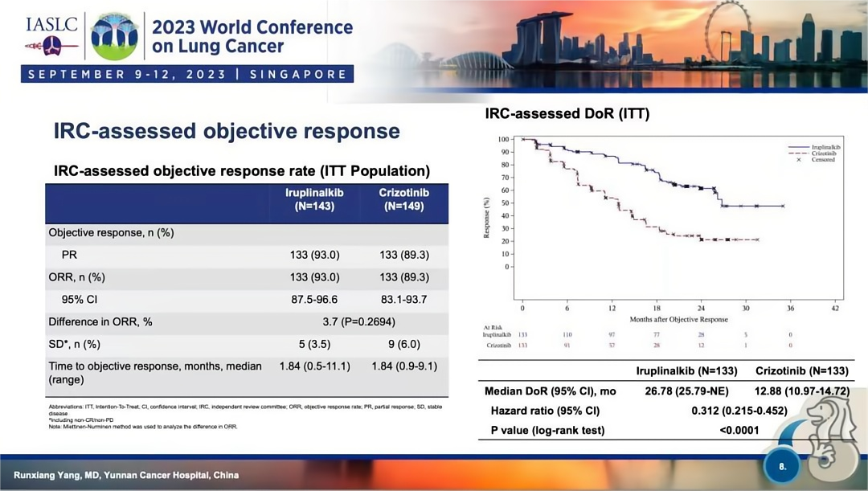Select the "Time to objective response, months, median (range)" label

pos(155,373)
